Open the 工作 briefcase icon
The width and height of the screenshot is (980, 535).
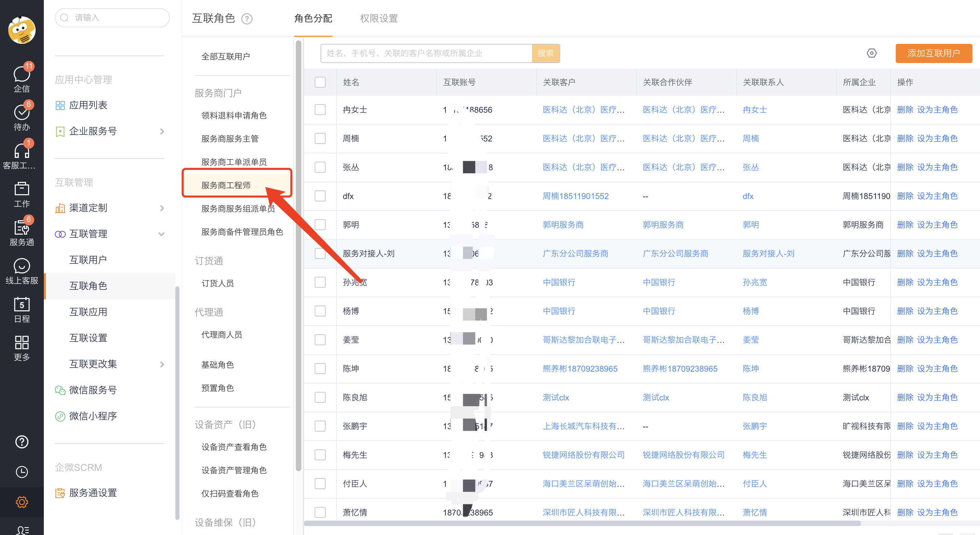[22, 194]
